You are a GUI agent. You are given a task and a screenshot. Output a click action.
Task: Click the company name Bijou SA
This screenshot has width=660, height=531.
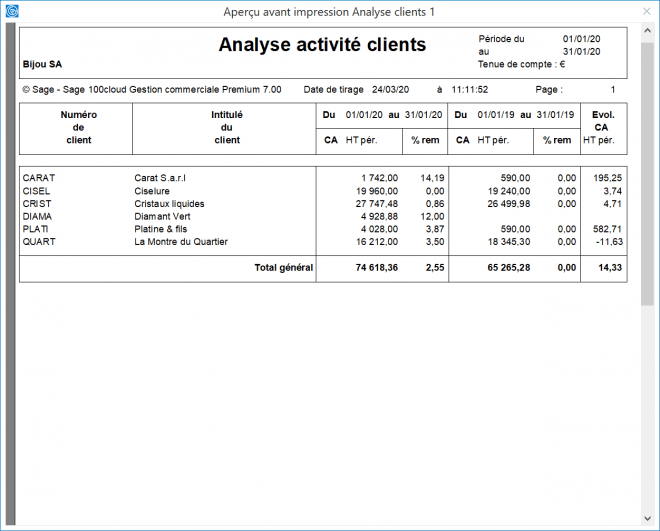(x=42, y=64)
